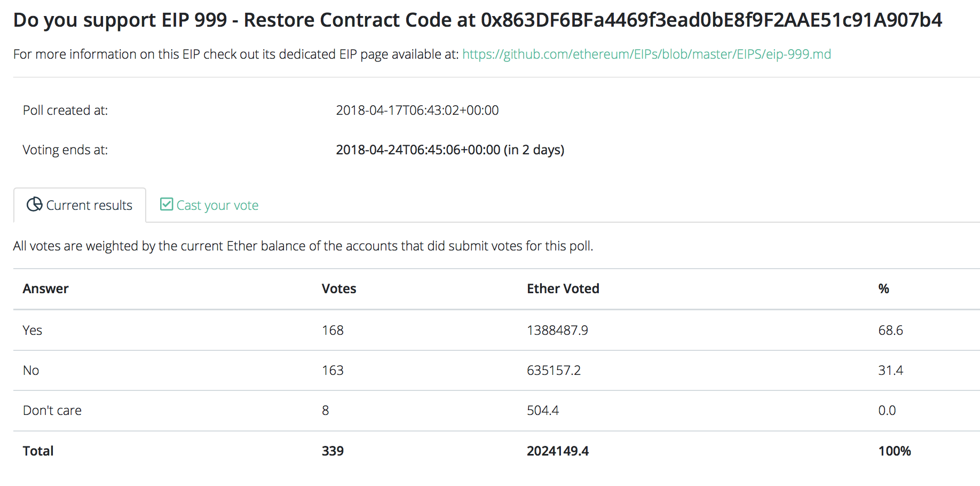Click the Total row label
The width and height of the screenshot is (980, 486).
pyautogui.click(x=38, y=451)
